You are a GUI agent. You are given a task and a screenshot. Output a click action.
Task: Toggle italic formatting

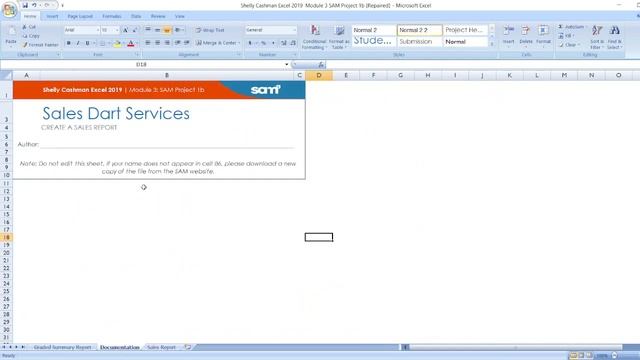coord(78,43)
